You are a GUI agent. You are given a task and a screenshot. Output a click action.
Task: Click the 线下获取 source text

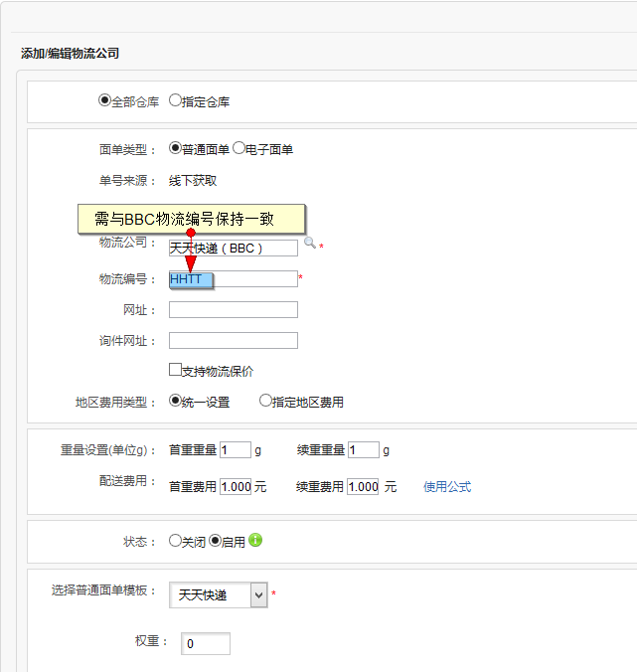pyautogui.click(x=193, y=181)
